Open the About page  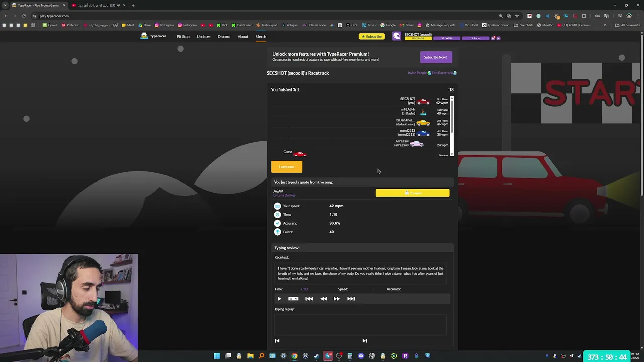[243, 37]
